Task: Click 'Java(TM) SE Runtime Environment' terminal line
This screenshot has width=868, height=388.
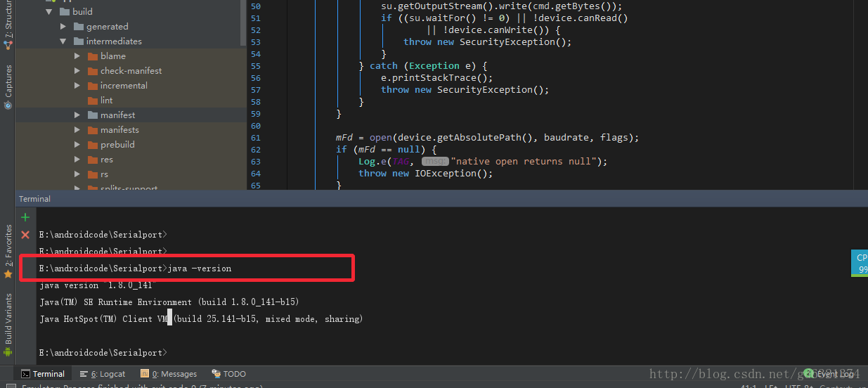Action: pyautogui.click(x=169, y=302)
